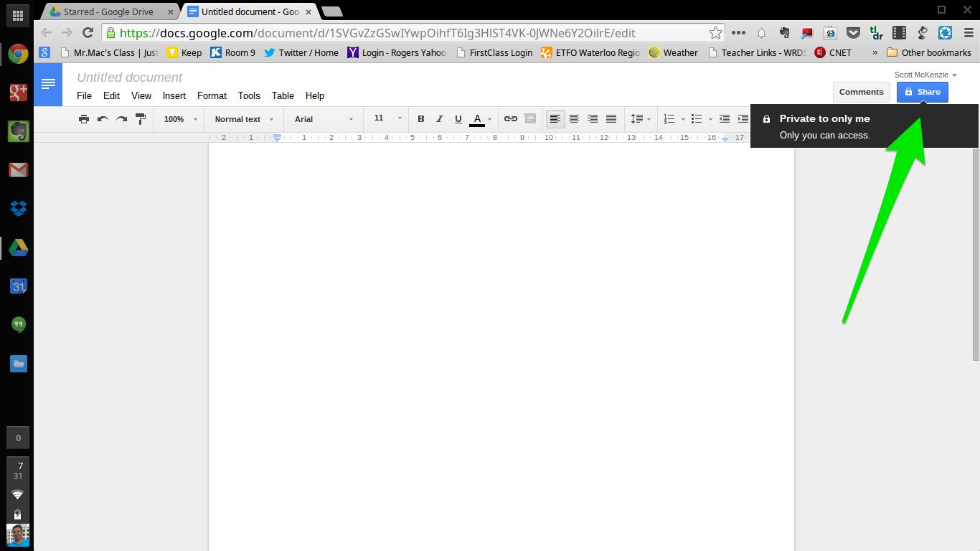Viewport: 980px width, 551px height.
Task: Open the 100% zoom dropdown
Action: pyautogui.click(x=179, y=119)
